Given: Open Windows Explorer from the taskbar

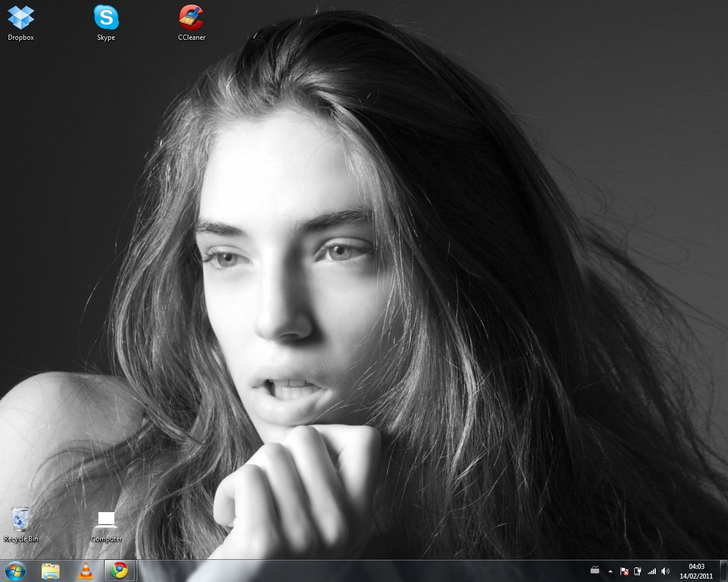Looking at the screenshot, I should click(x=51, y=571).
